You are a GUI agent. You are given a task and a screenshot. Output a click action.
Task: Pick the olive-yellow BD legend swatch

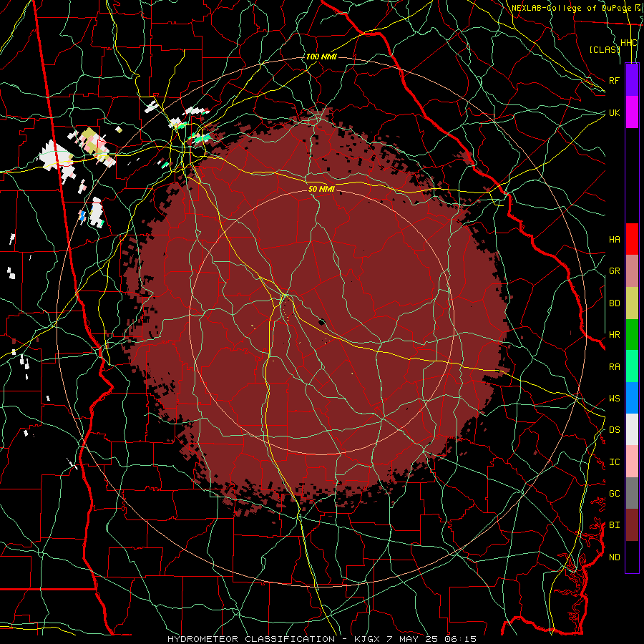[x=632, y=303]
